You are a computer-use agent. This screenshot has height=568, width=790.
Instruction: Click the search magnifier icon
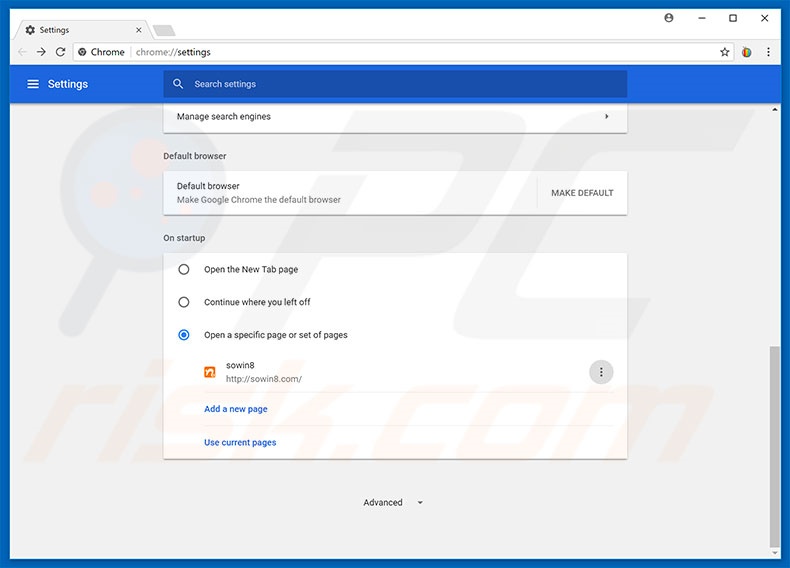[178, 84]
